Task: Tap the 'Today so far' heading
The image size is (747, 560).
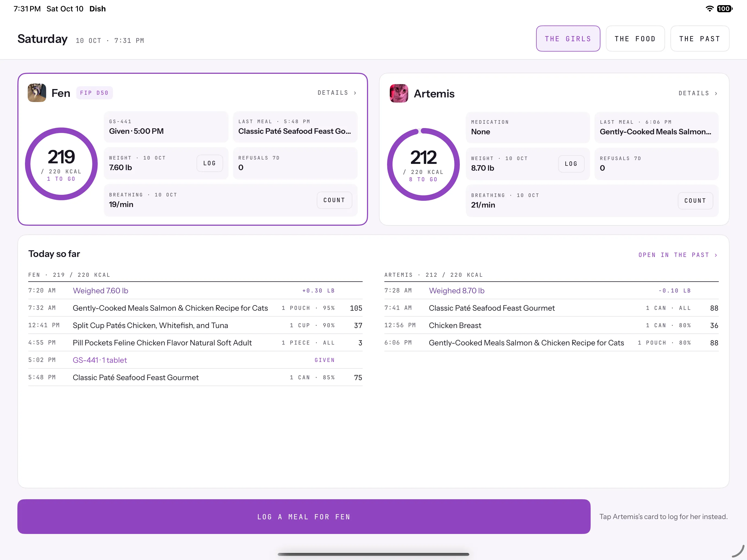Action: click(x=54, y=254)
